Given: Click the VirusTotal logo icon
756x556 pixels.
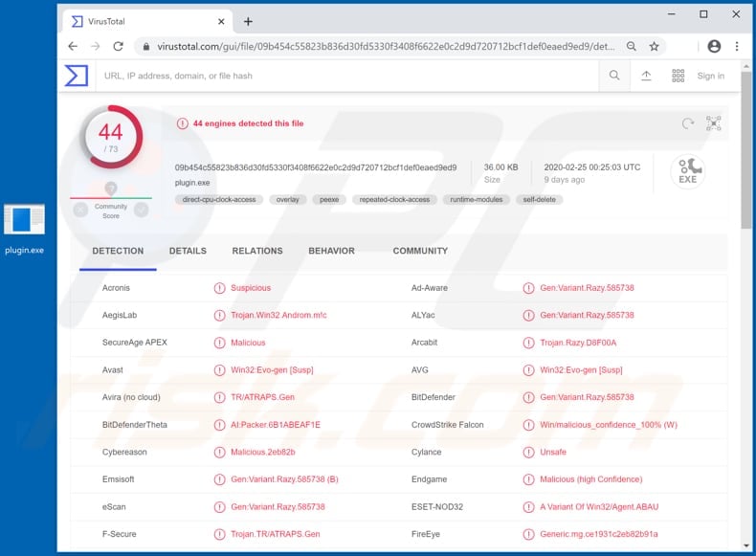Looking at the screenshot, I should tap(77, 76).
